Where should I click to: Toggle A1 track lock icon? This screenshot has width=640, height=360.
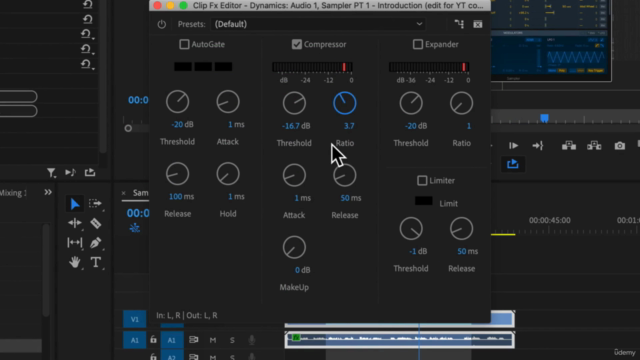pyautogui.click(x=153, y=340)
